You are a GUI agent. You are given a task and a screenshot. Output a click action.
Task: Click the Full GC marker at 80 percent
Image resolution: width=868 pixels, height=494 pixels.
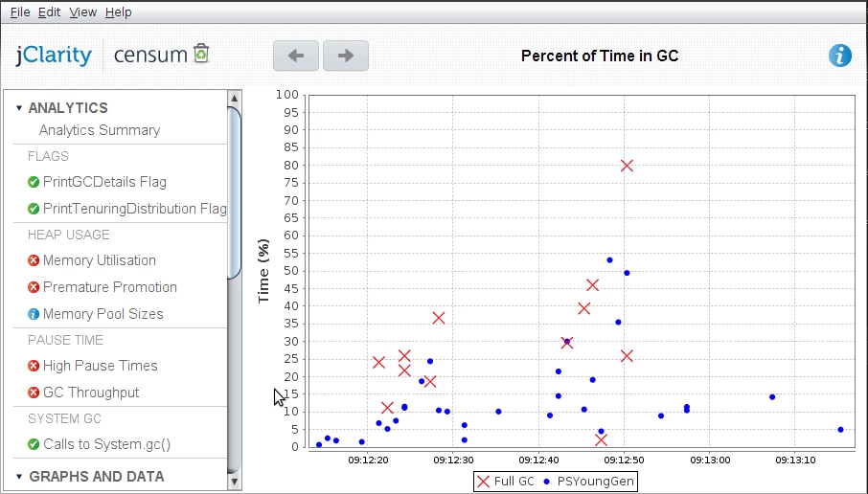627,166
